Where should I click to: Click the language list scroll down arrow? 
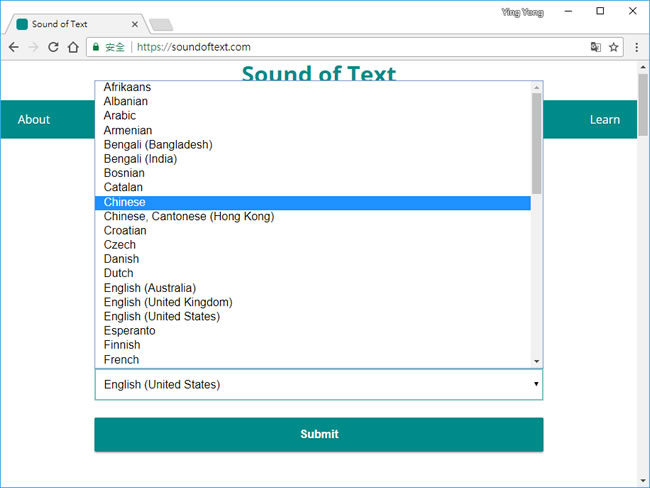coord(537,362)
